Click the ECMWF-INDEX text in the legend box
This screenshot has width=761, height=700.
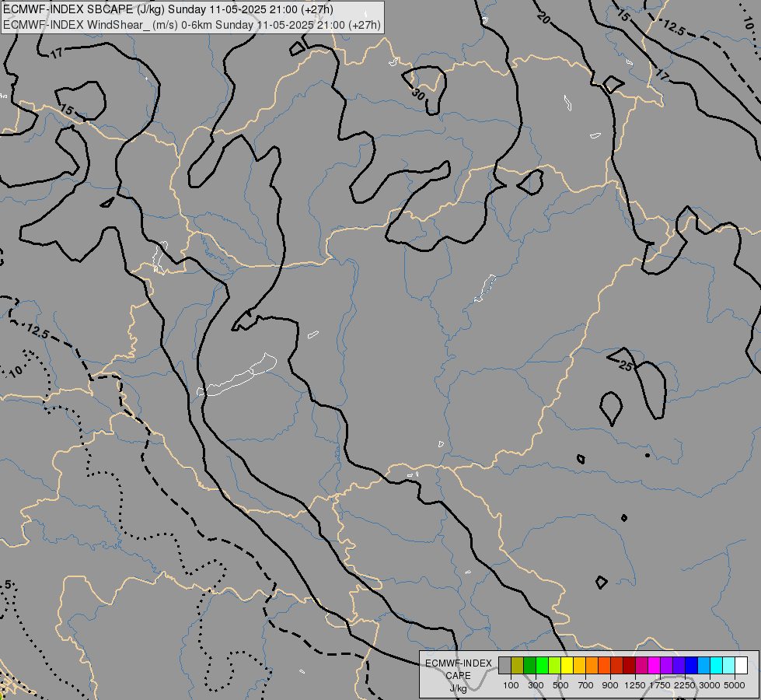pyautogui.click(x=459, y=663)
